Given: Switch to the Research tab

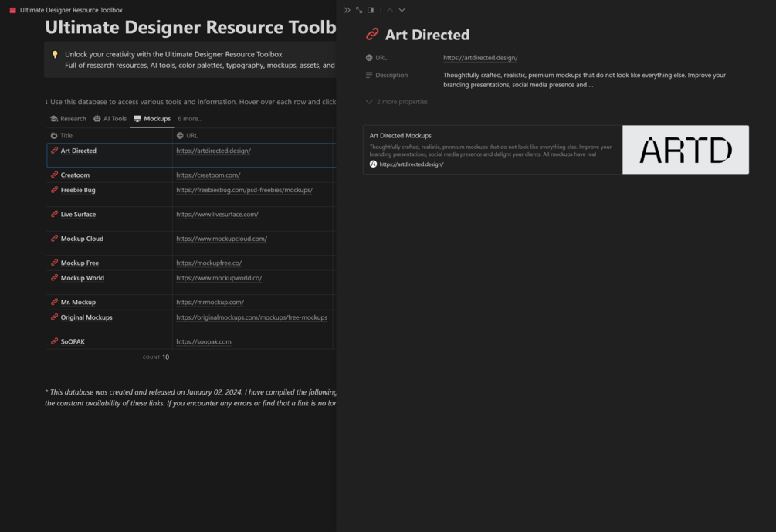Looking at the screenshot, I should pyautogui.click(x=68, y=119).
